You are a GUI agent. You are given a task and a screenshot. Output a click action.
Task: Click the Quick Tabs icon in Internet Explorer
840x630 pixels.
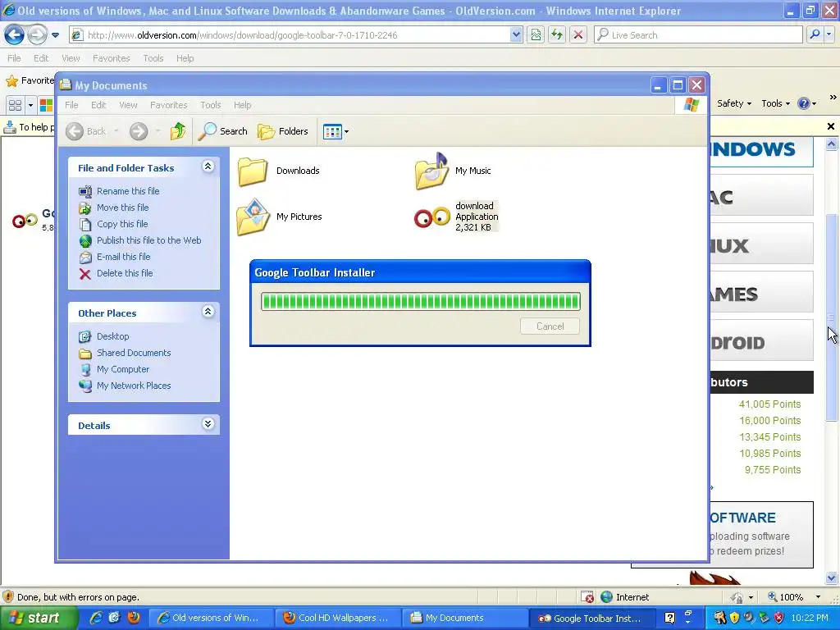click(16, 105)
